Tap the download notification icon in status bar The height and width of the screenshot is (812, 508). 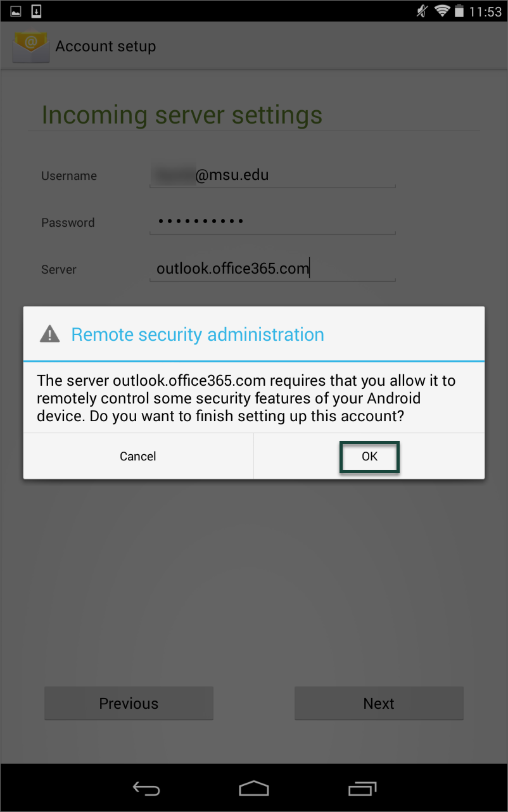36,11
